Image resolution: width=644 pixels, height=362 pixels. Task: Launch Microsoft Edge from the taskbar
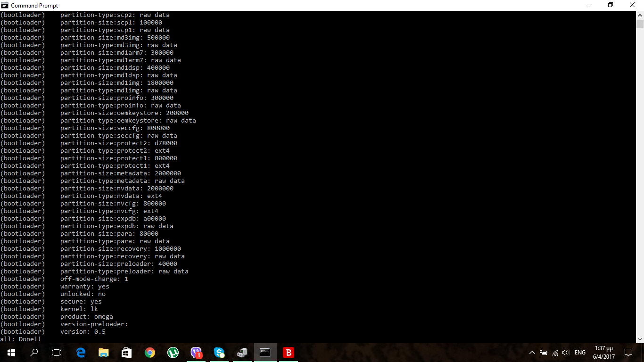pos(81,353)
